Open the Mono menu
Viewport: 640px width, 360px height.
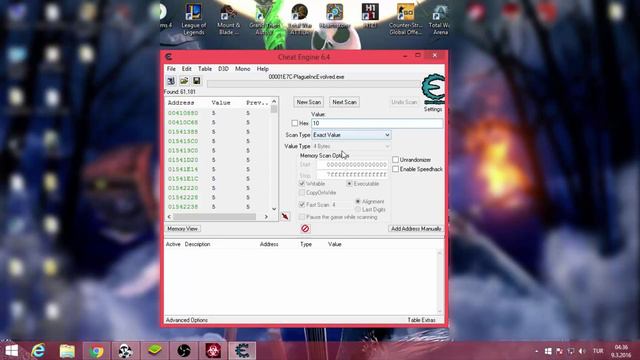[242, 69]
